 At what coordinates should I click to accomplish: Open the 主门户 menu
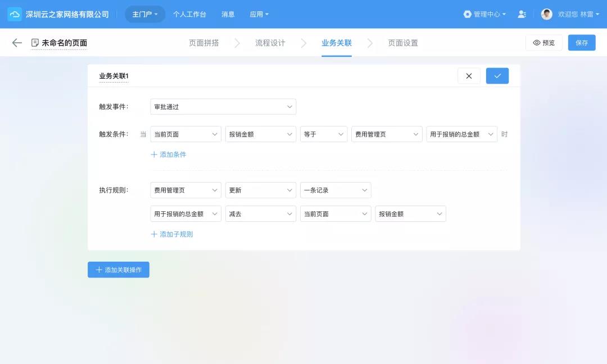[x=145, y=14]
